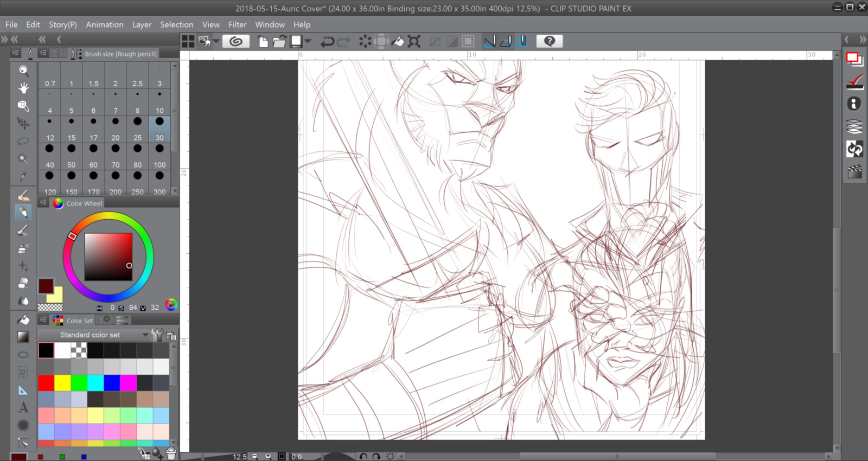Open tool palette menu button
868x461 pixels.
(15, 53)
